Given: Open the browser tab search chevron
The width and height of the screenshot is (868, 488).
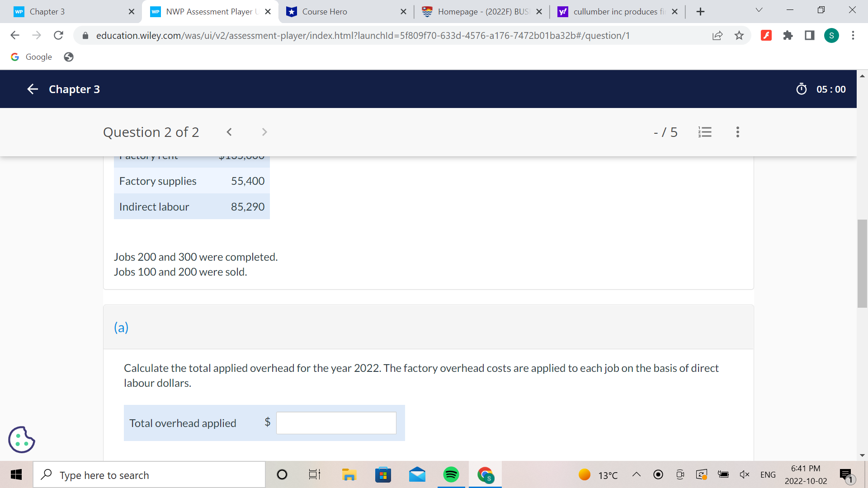Looking at the screenshot, I should tap(759, 10).
